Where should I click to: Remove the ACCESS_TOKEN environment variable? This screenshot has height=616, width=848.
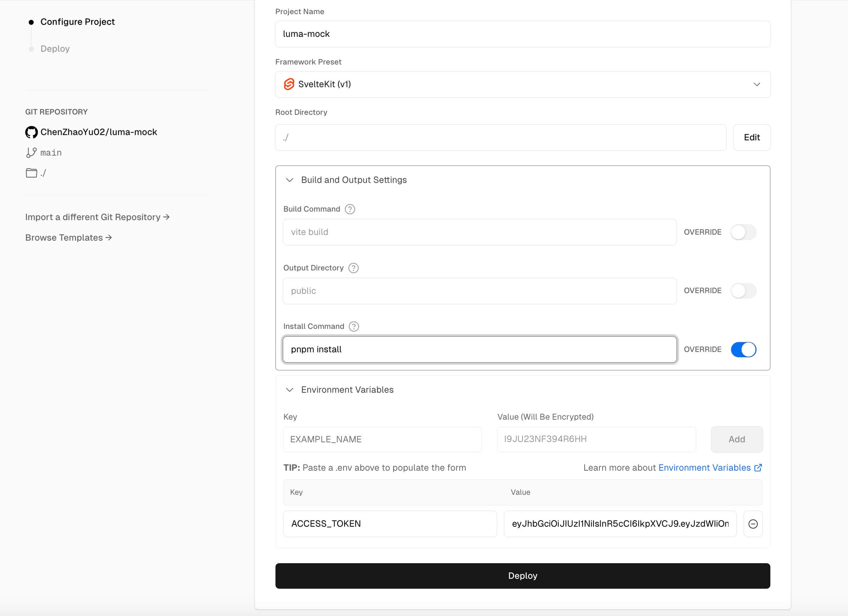(x=753, y=524)
